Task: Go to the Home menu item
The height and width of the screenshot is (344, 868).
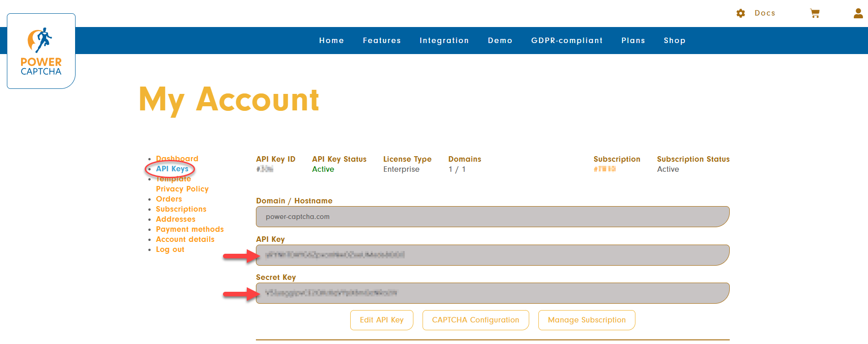Action: [331, 40]
